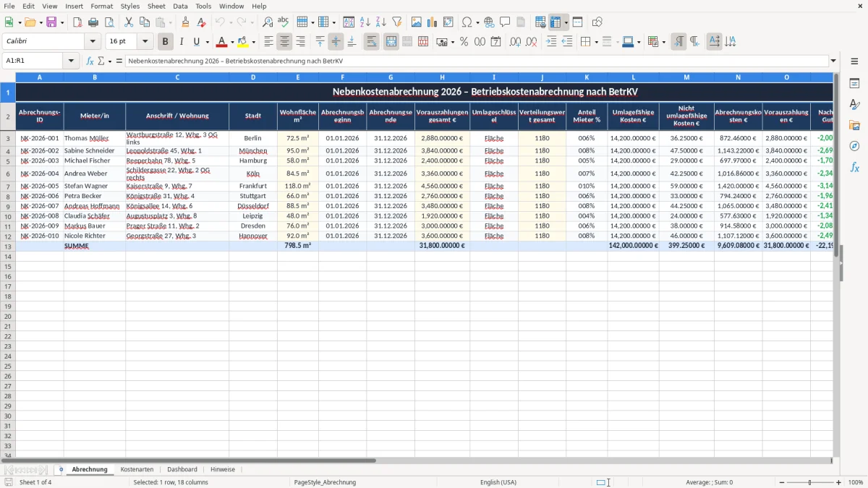The image size is (868, 488).
Task: Click the Insert Comment icon
Action: tap(505, 22)
